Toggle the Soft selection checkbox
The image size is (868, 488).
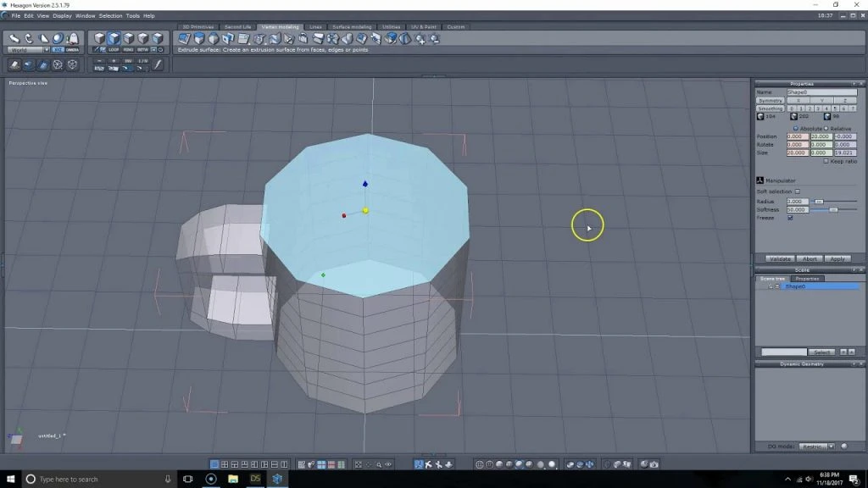point(798,191)
